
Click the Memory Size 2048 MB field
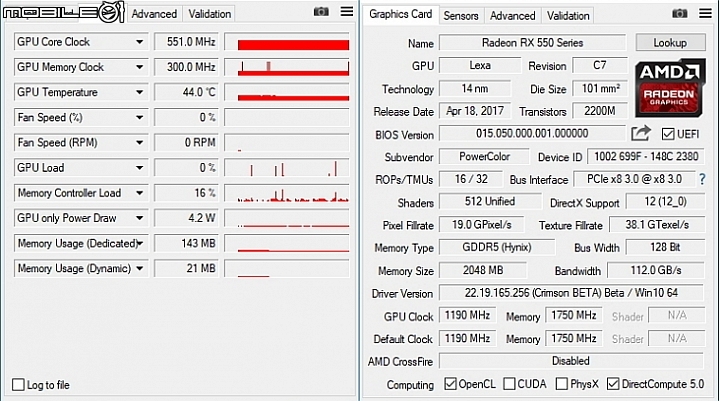click(483, 270)
